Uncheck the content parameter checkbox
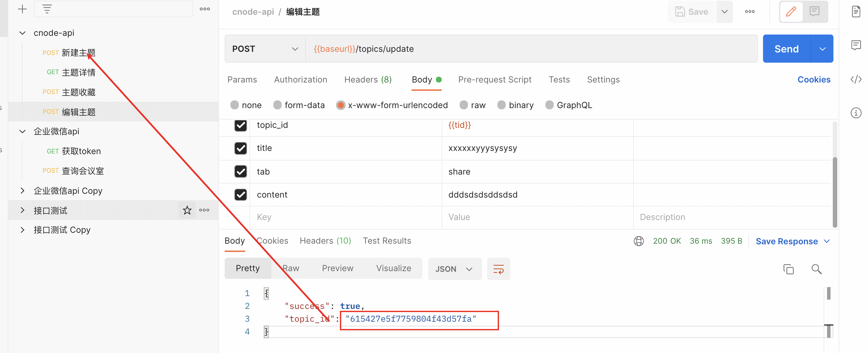 pos(241,195)
